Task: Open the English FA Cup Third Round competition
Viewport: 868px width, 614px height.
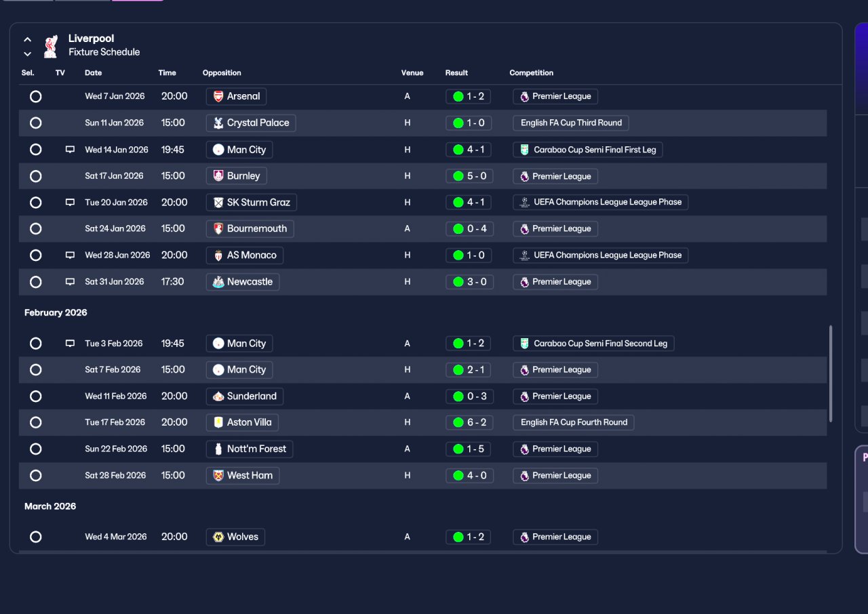Action: (571, 123)
